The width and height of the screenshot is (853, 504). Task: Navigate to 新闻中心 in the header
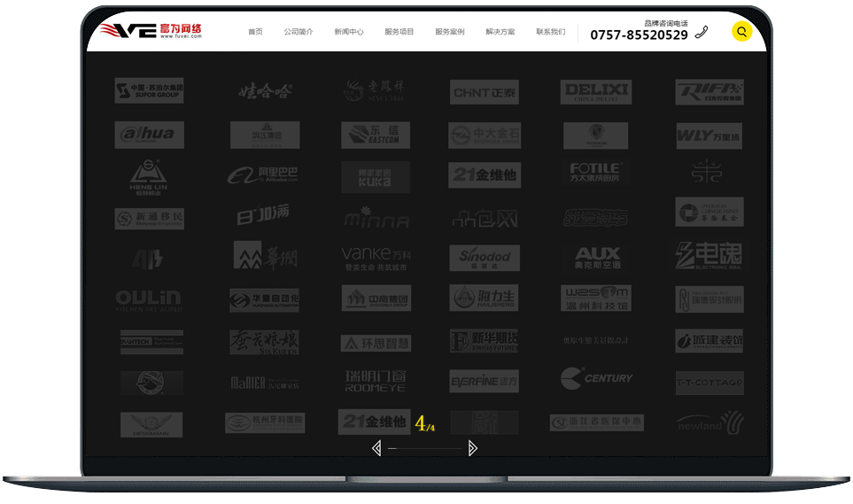click(348, 32)
